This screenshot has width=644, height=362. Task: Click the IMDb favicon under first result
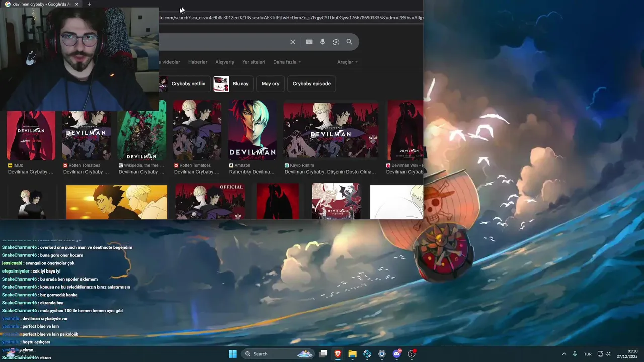click(10, 165)
